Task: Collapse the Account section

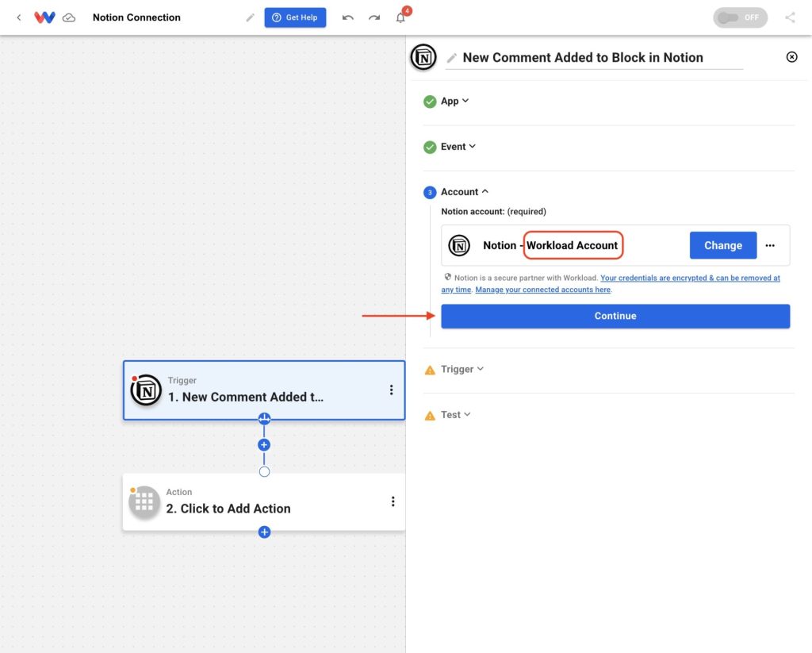Action: tap(465, 192)
